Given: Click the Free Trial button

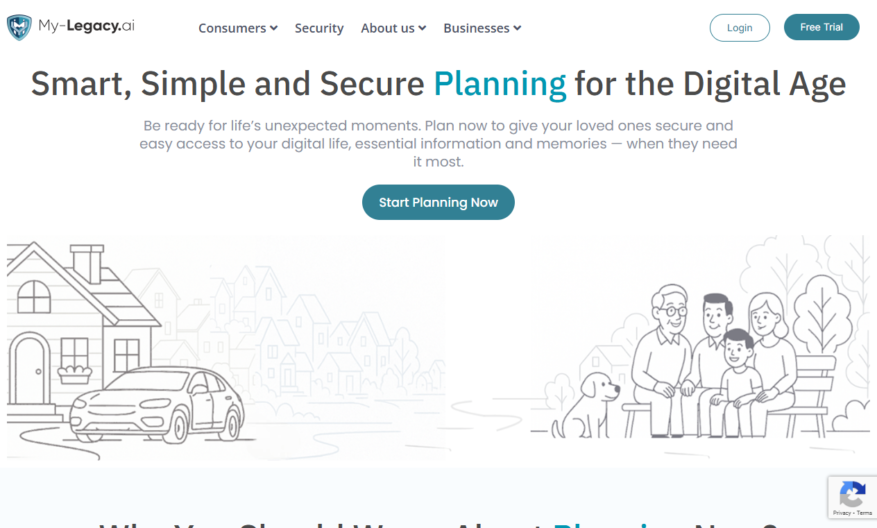Looking at the screenshot, I should coord(821,27).
